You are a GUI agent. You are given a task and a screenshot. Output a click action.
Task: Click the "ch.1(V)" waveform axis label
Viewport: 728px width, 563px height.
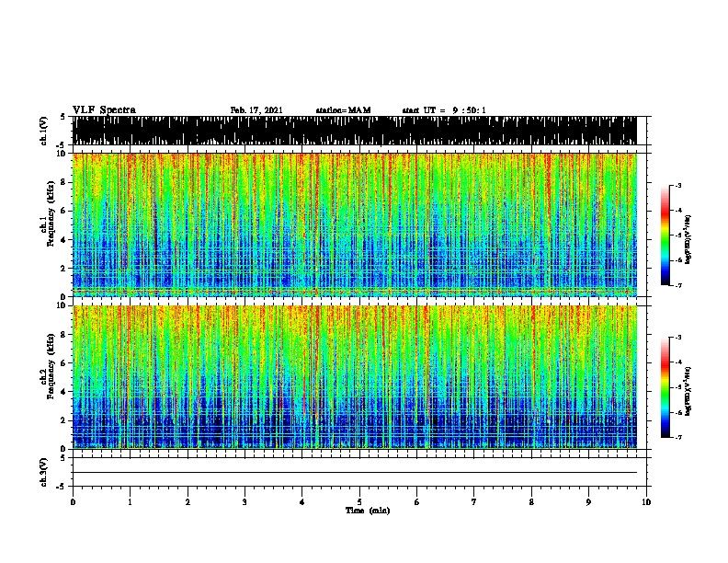tap(43, 131)
